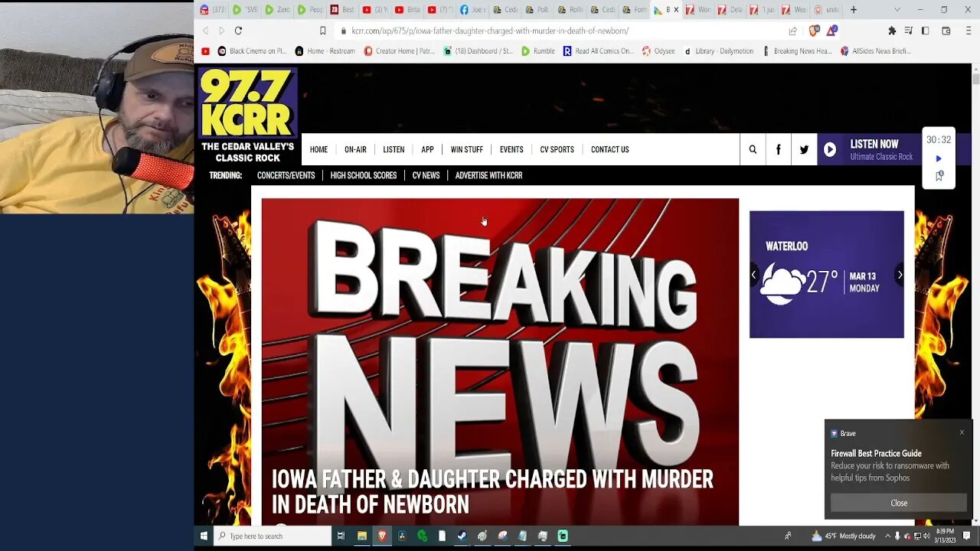Image resolution: width=980 pixels, height=551 pixels.
Task: Expand the tab search chevron
Action: pos(897,10)
